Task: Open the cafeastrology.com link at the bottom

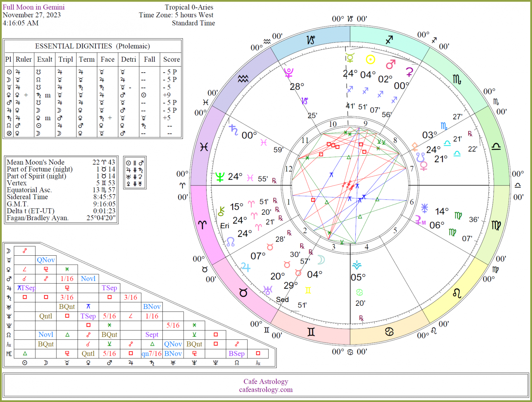Action: click(265, 389)
